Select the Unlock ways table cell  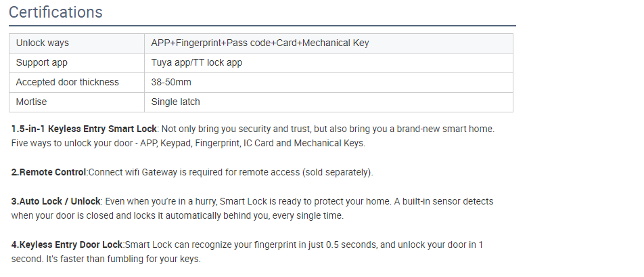[77, 43]
